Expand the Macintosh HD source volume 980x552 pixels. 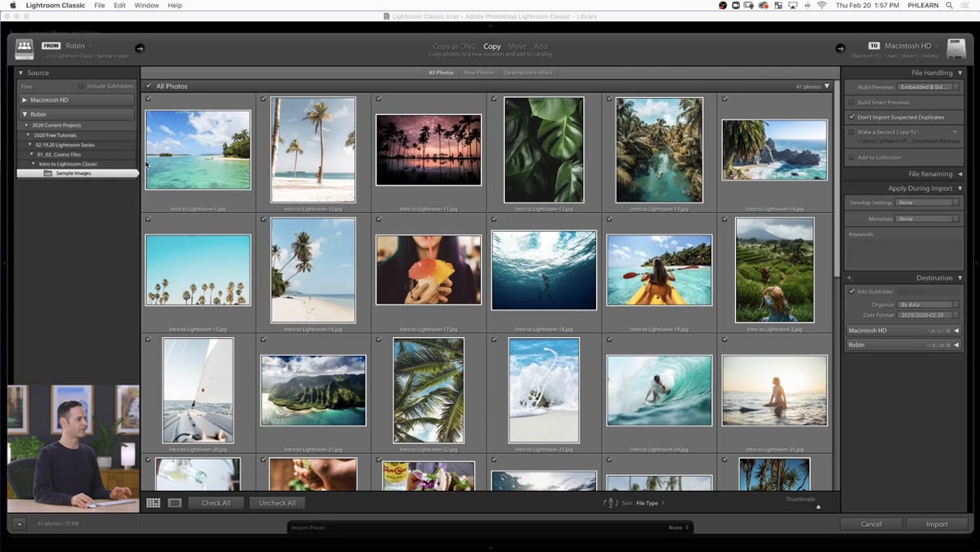click(x=24, y=100)
